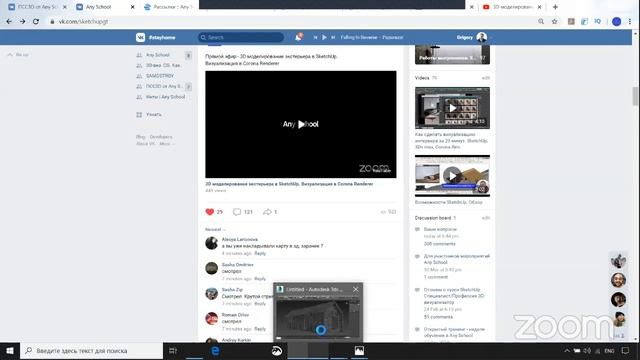
Task: Open the Developers footer link
Action: coord(161,137)
